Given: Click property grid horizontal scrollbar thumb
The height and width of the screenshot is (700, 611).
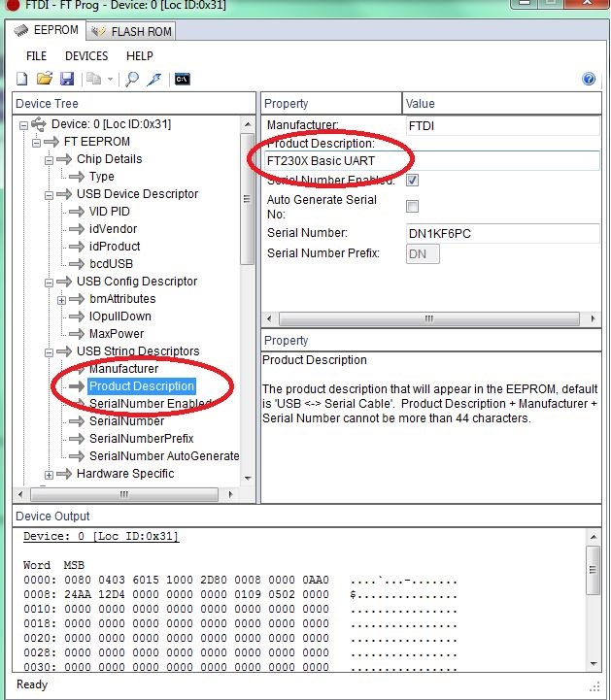Looking at the screenshot, I should (x=428, y=318).
